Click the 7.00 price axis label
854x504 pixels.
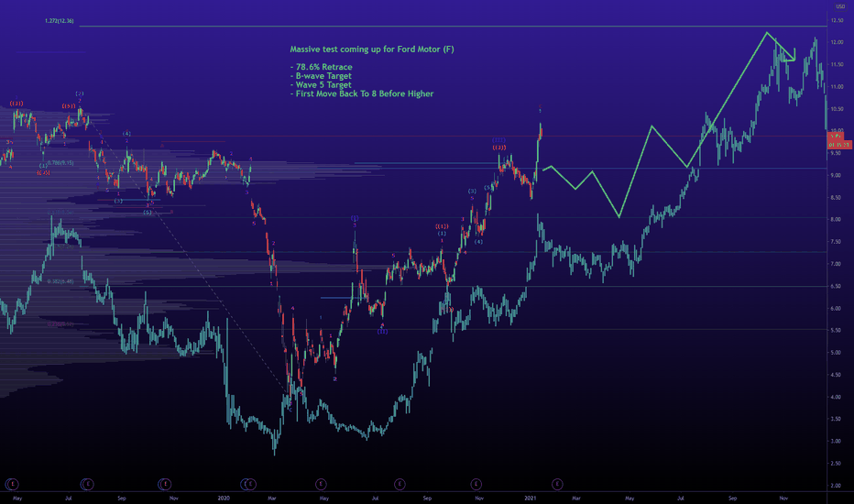coord(836,264)
